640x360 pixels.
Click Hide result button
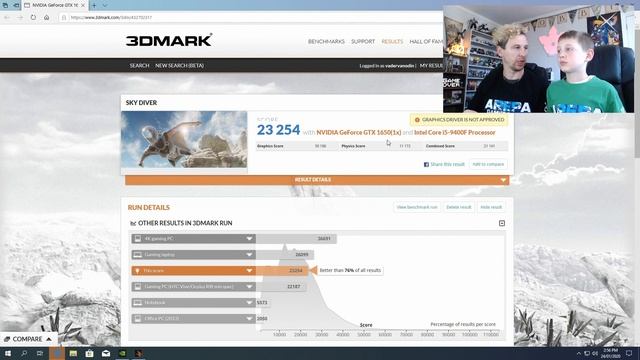[x=491, y=207]
